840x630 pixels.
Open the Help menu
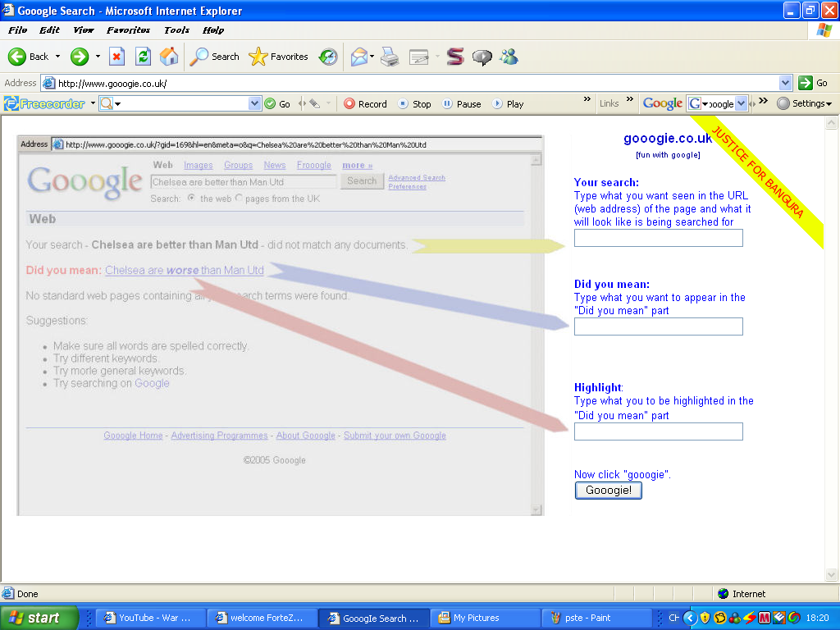(x=213, y=30)
